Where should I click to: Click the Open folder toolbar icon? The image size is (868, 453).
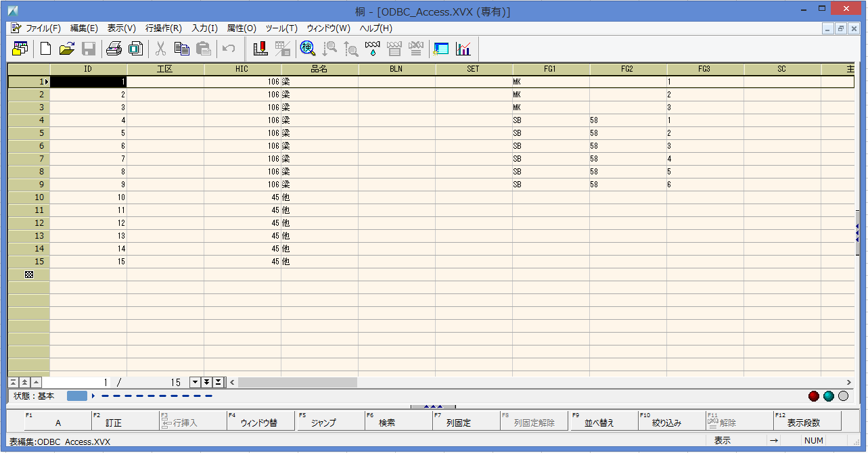(x=66, y=49)
